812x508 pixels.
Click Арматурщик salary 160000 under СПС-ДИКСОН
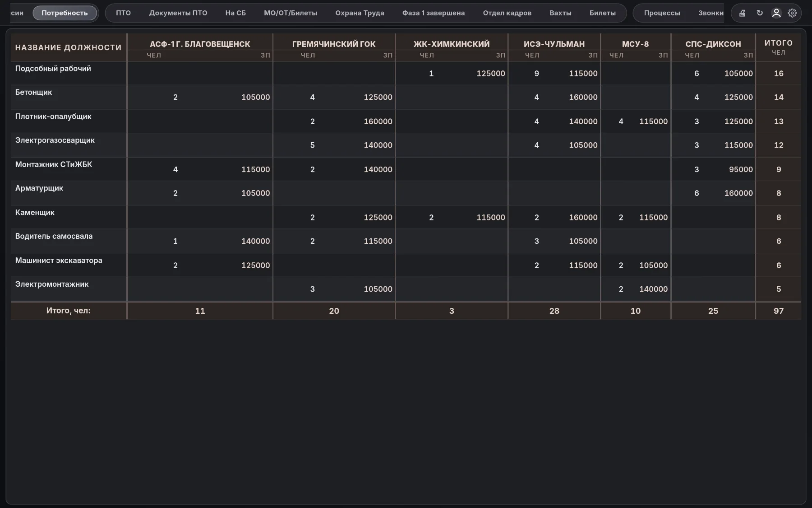click(738, 193)
